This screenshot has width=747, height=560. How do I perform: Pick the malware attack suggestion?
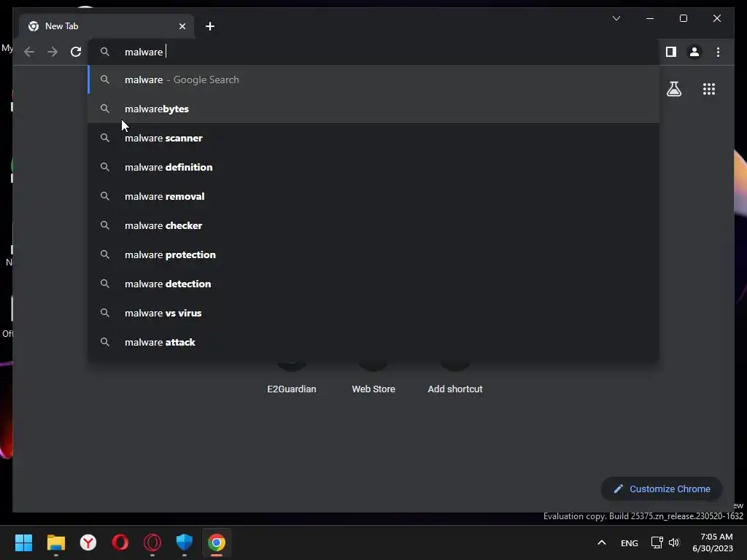(x=374, y=342)
